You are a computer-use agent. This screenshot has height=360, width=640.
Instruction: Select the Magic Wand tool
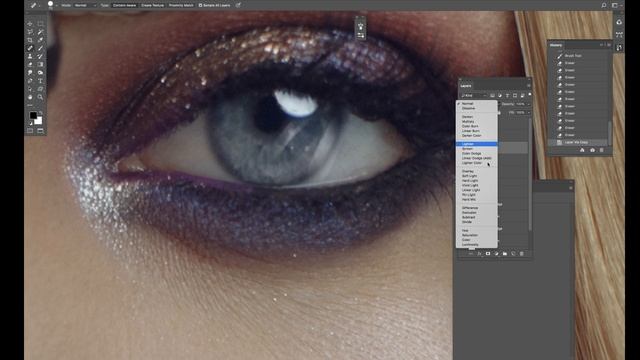click(40, 32)
